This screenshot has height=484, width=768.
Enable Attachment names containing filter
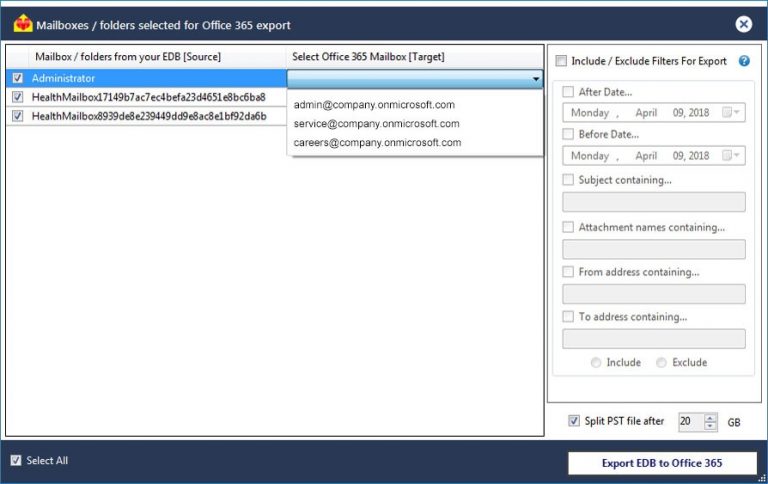pos(568,227)
